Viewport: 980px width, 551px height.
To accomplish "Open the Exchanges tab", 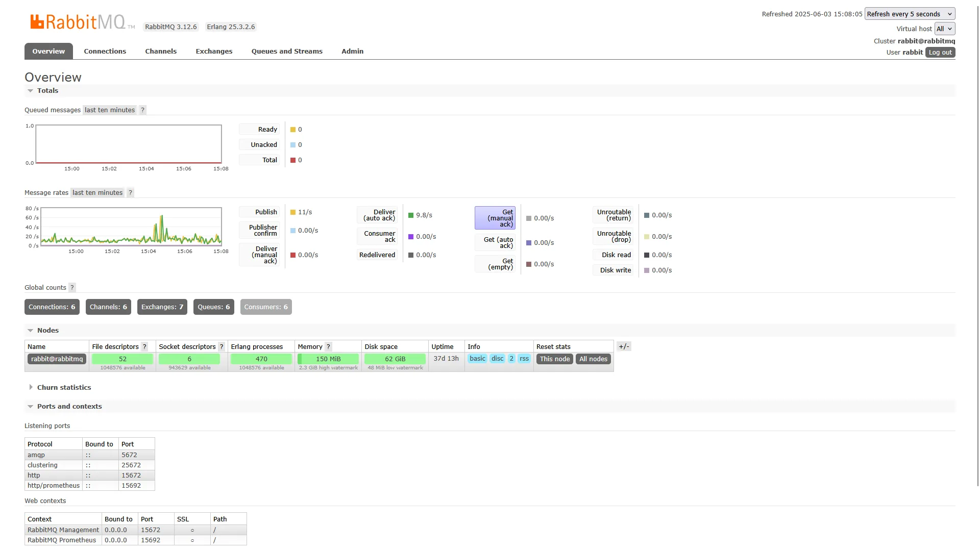I will pyautogui.click(x=214, y=52).
